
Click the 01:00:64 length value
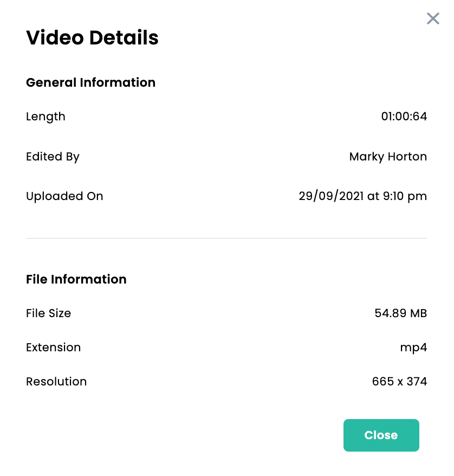point(404,116)
